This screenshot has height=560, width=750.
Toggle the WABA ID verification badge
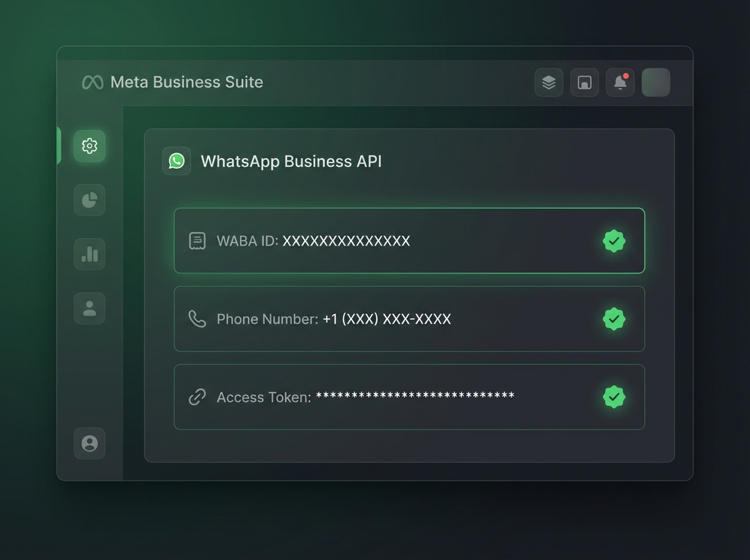pyautogui.click(x=614, y=241)
